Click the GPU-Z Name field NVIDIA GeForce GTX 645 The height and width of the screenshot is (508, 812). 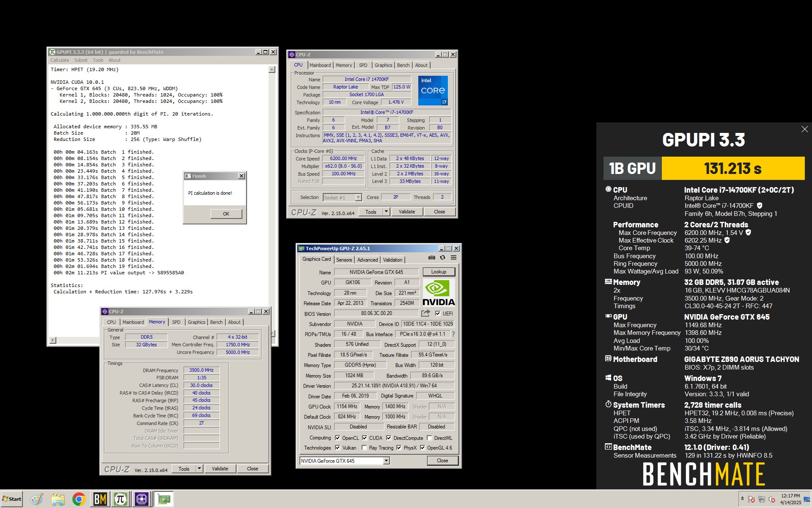pyautogui.click(x=376, y=272)
